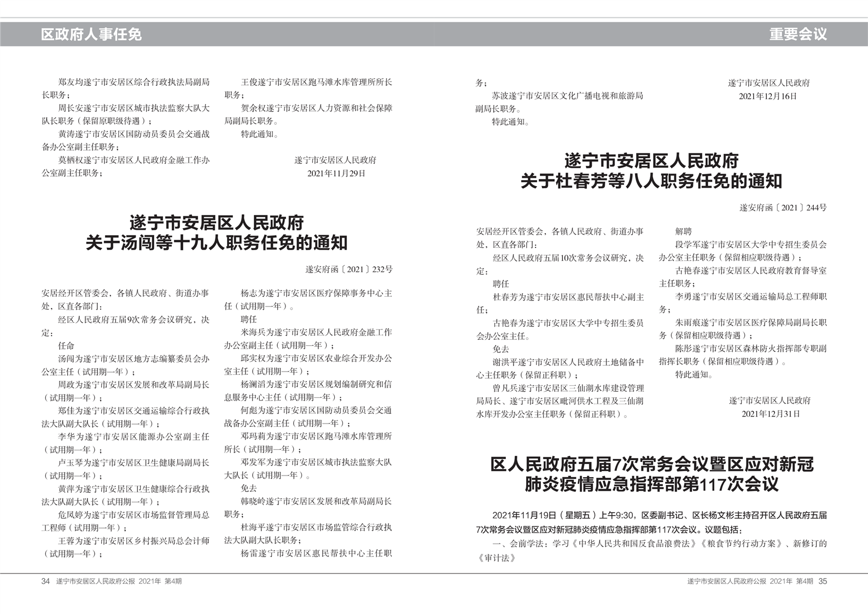Screen dimensions: 868x614
Task: Select the heading 关于杜春芳等八人职务任免的通知
Action: pos(651,181)
